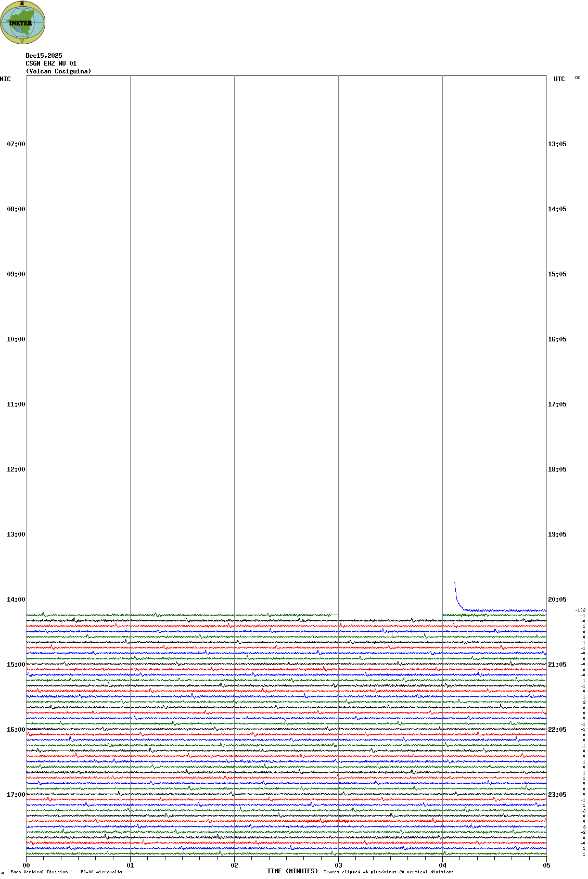Click the small DC column header
588x879 pixels.
[x=578, y=78]
